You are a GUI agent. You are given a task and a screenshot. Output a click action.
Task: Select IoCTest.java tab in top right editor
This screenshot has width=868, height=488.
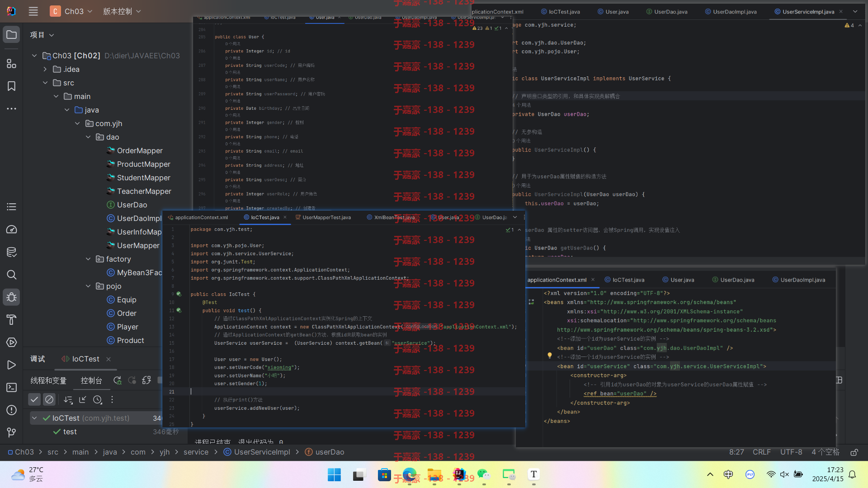pyautogui.click(x=561, y=12)
